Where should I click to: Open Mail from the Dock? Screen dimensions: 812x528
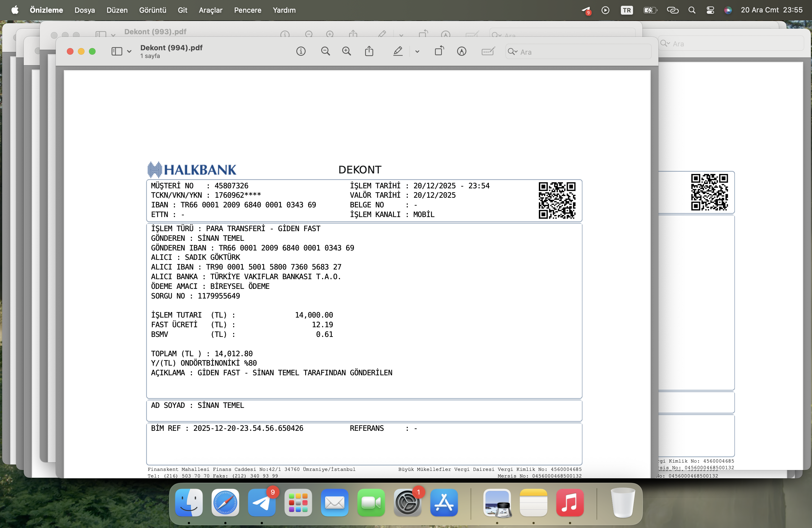[x=335, y=502]
